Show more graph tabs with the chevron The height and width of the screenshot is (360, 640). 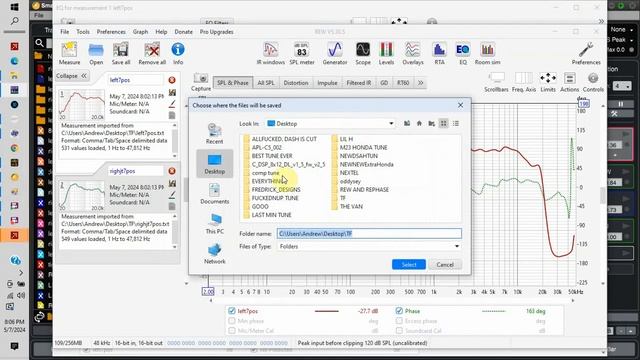click(420, 83)
